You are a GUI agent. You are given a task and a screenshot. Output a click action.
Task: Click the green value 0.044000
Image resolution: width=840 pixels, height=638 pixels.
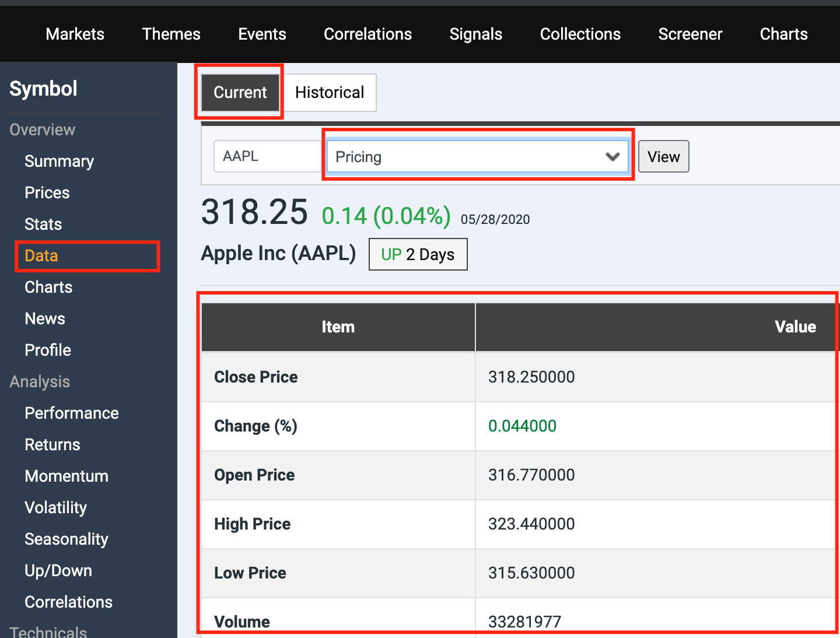click(x=522, y=426)
